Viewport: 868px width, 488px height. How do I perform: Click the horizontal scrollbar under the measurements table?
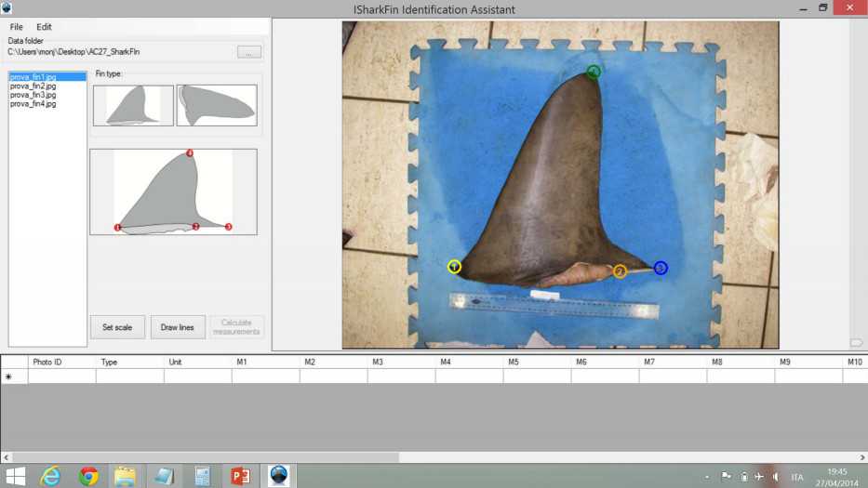(x=205, y=456)
